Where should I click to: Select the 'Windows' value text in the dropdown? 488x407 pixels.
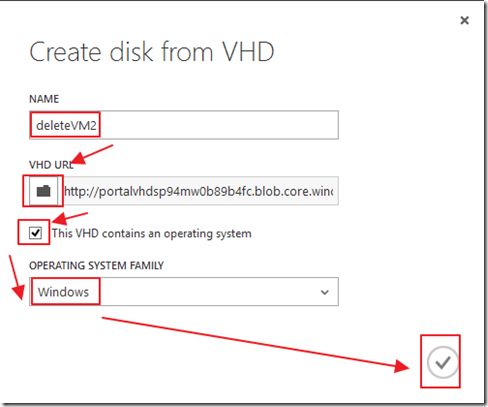pyautogui.click(x=63, y=292)
